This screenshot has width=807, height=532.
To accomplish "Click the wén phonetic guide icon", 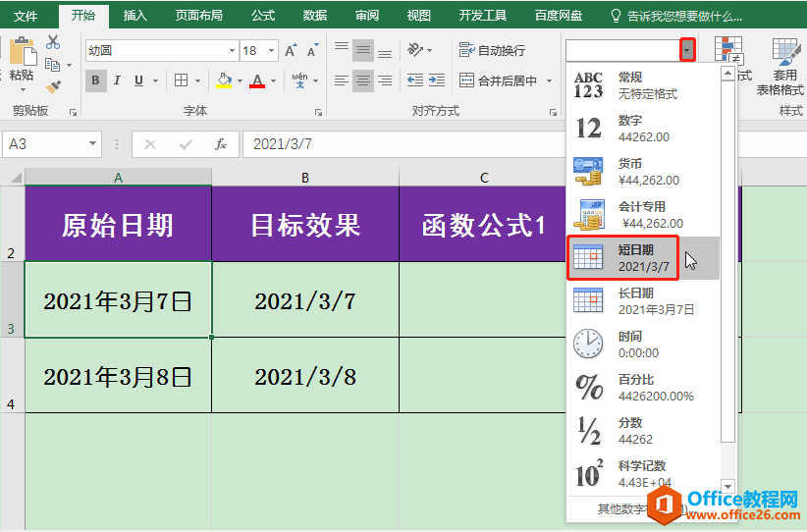I will tap(300, 80).
